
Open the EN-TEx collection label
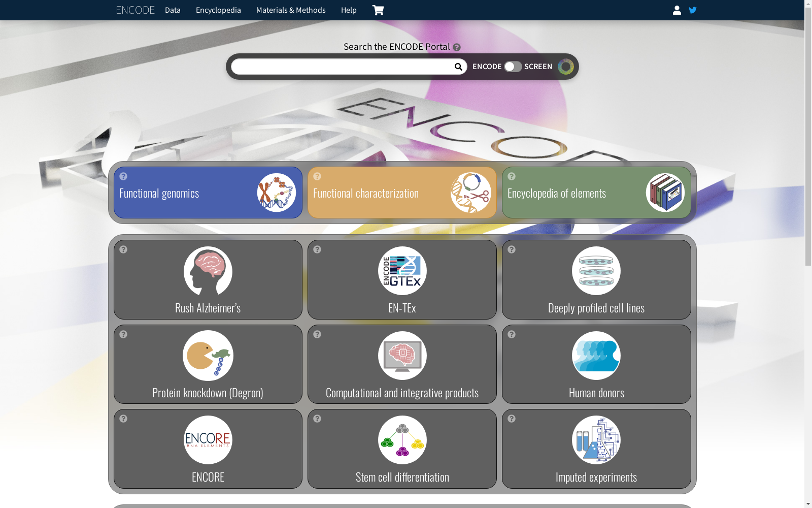click(x=402, y=308)
